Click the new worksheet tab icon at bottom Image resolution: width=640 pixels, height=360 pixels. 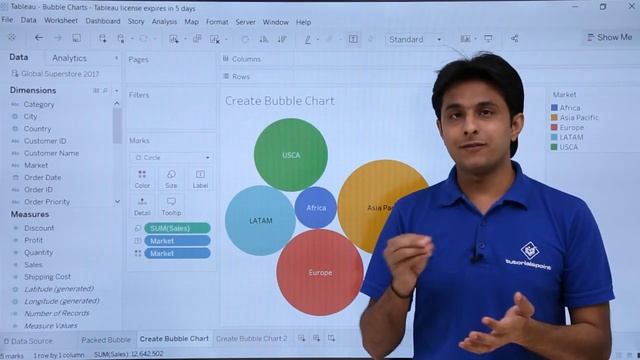coord(301,338)
